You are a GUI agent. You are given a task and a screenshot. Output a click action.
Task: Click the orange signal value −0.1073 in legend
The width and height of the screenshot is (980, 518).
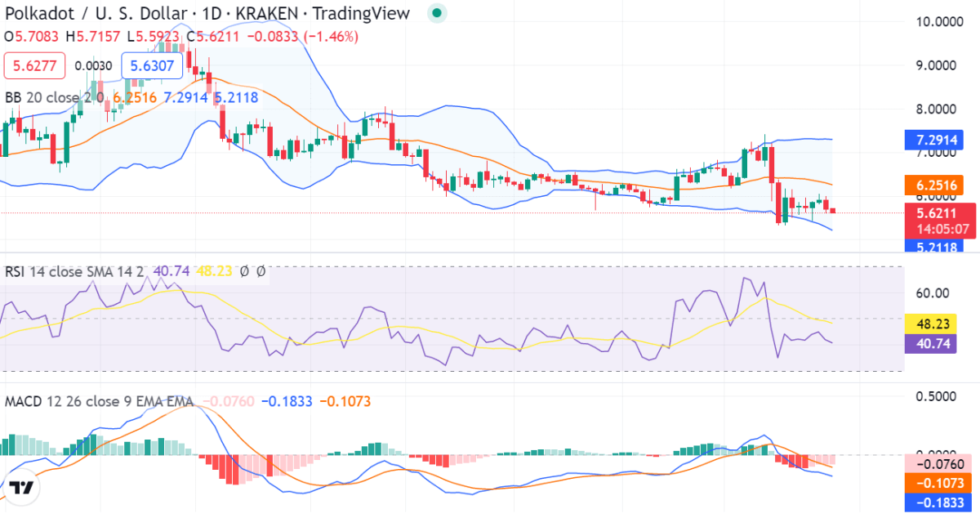tap(345, 401)
